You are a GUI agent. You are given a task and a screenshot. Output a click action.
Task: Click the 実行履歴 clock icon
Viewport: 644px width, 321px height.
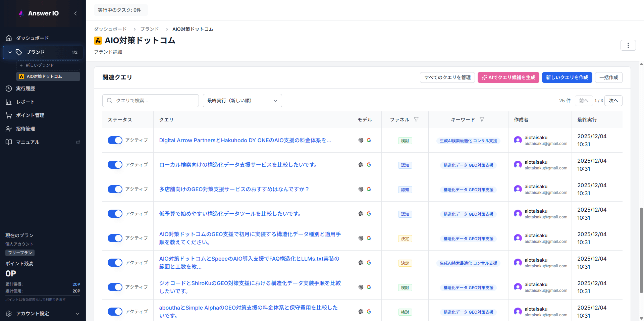(x=9, y=89)
